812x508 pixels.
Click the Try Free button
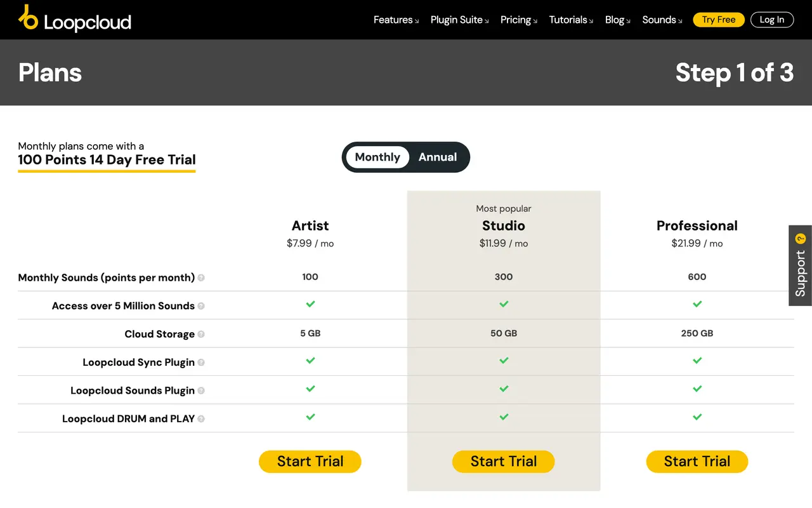tap(719, 20)
